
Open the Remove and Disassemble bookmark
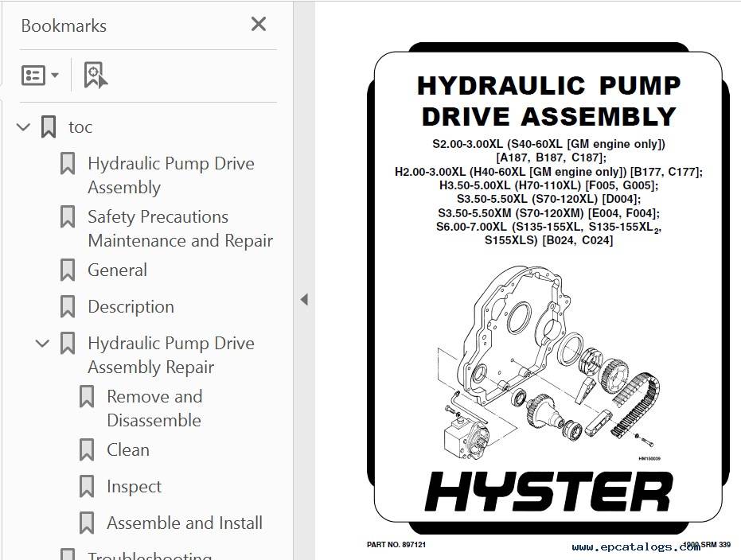pyautogui.click(x=154, y=408)
